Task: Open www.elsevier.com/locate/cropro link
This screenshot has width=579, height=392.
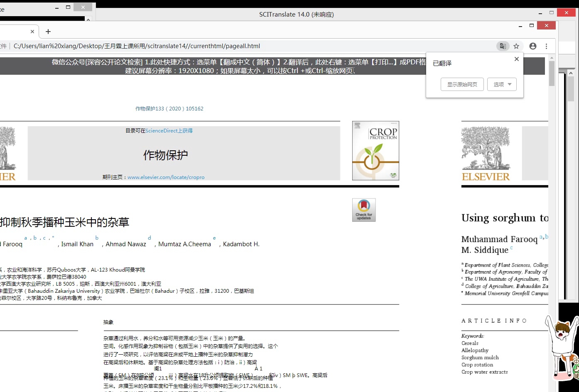Action: (166, 177)
